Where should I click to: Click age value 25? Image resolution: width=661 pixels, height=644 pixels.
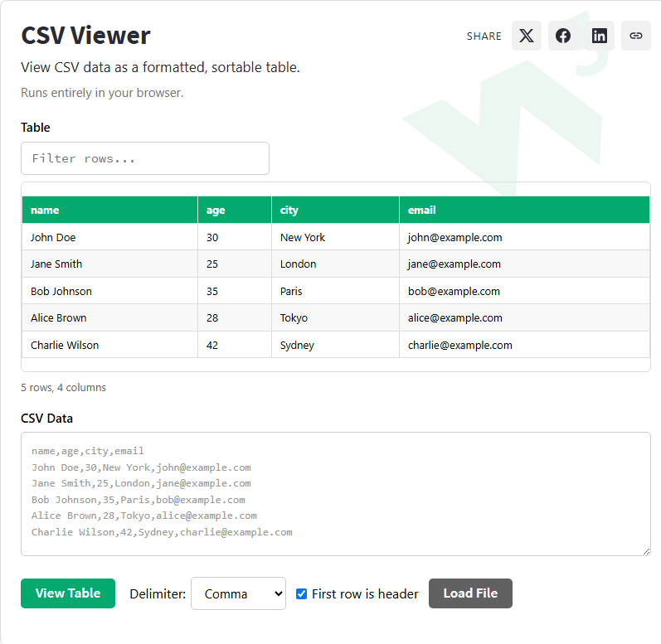[x=235, y=264]
